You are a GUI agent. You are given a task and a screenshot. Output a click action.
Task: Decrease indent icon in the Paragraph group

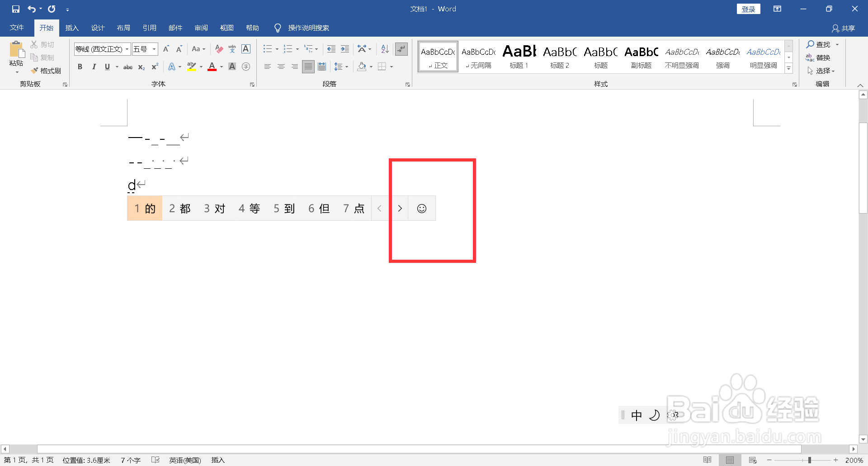pyautogui.click(x=331, y=49)
